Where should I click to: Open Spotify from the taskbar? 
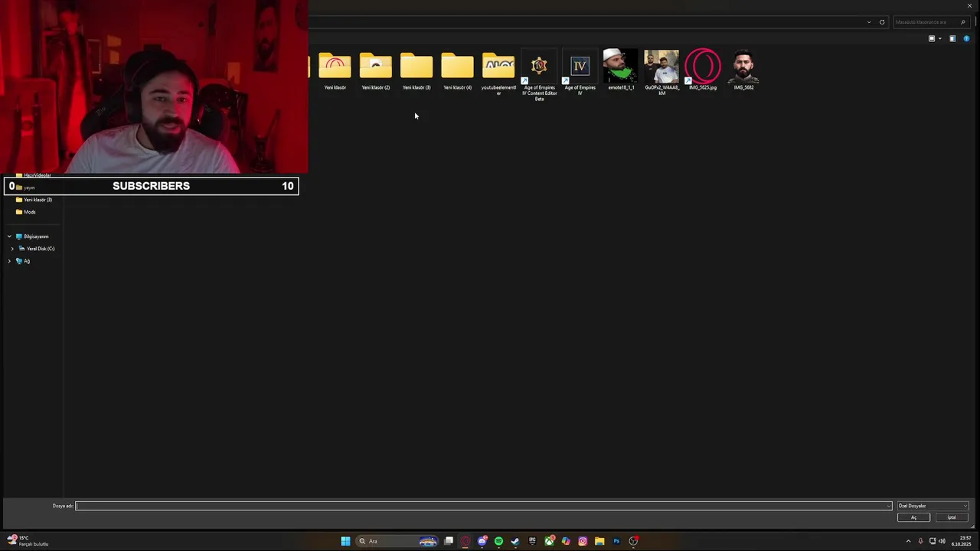[x=499, y=541]
